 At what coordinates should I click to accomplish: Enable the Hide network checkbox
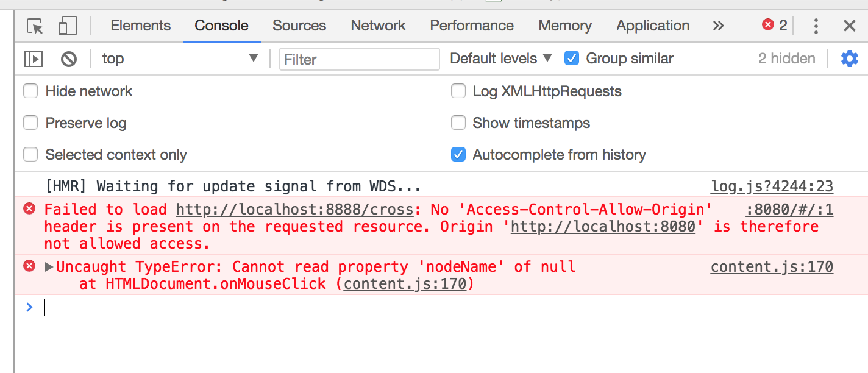click(30, 91)
